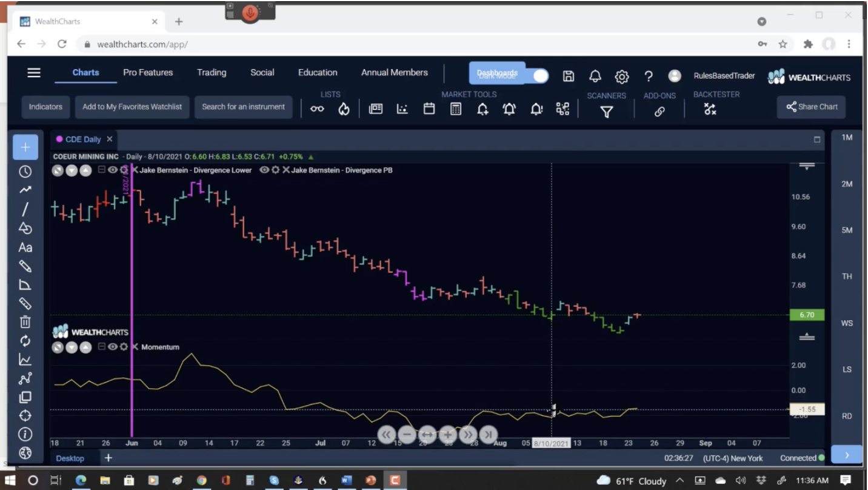The height and width of the screenshot is (490, 868).
Task: Click the save floppy disk icon
Action: pos(569,76)
